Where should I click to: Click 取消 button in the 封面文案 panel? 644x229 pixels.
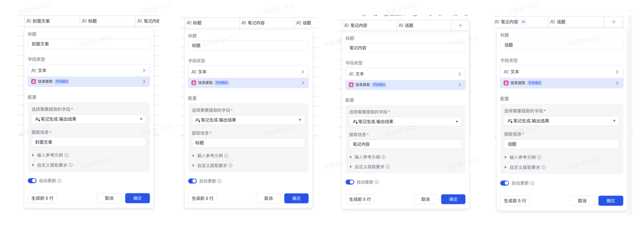(x=109, y=198)
